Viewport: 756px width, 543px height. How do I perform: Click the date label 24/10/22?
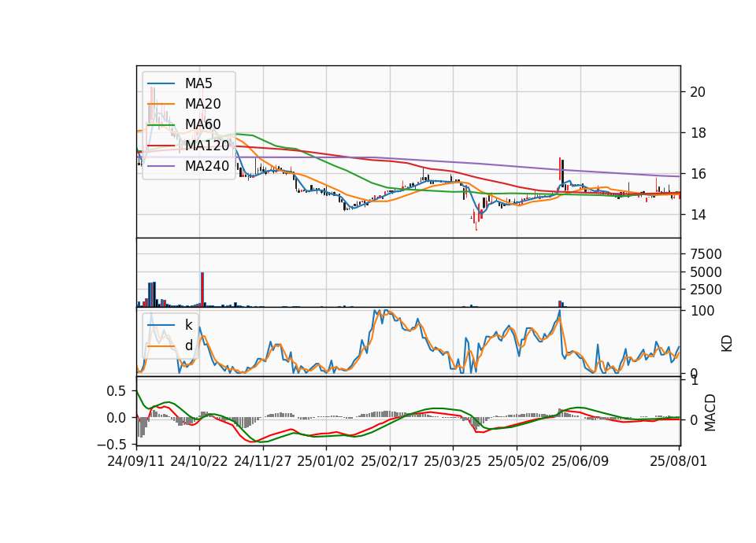pos(199,461)
